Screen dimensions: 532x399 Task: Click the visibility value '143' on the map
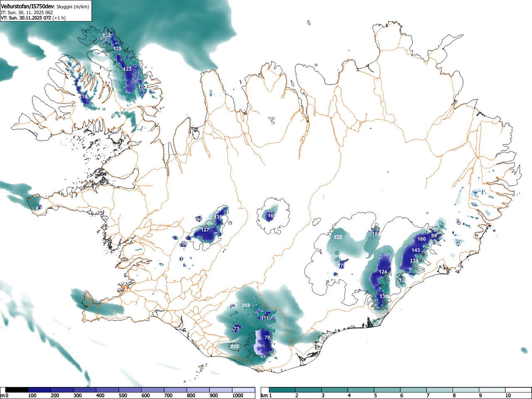pyautogui.click(x=416, y=250)
